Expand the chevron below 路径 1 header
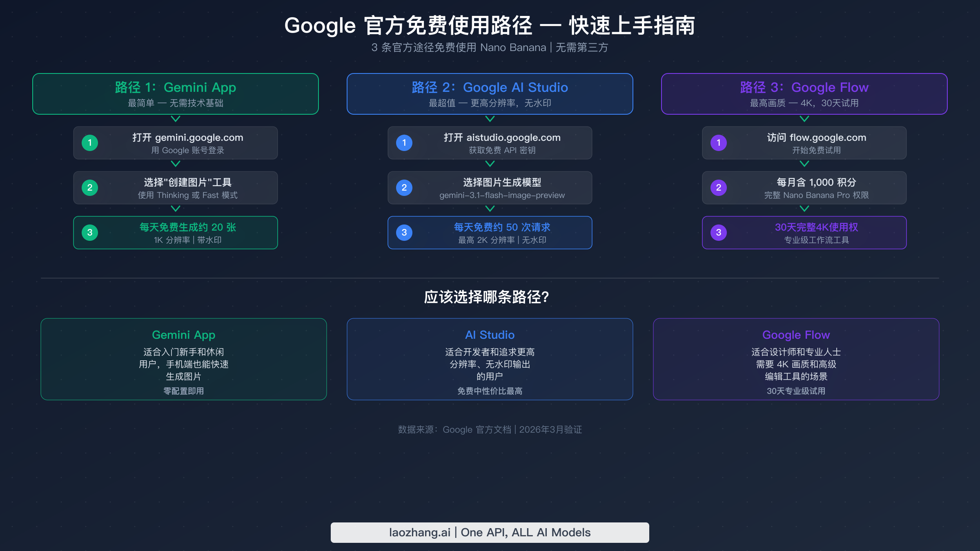980x551 pixels. coord(176,119)
